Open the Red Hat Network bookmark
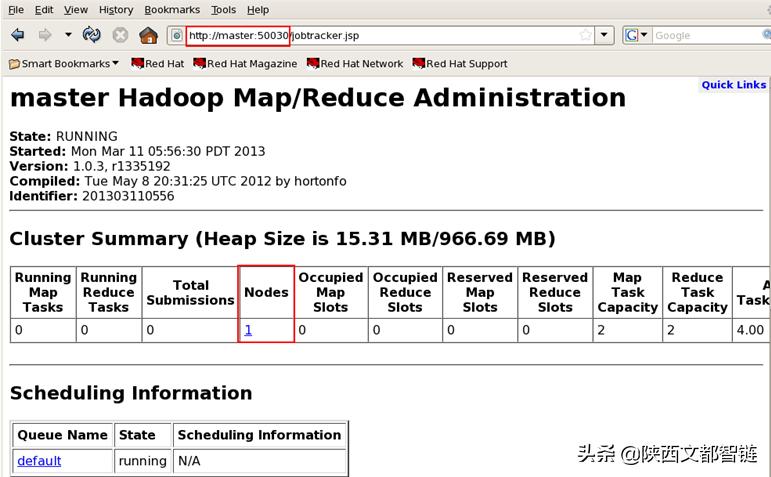 click(x=355, y=63)
